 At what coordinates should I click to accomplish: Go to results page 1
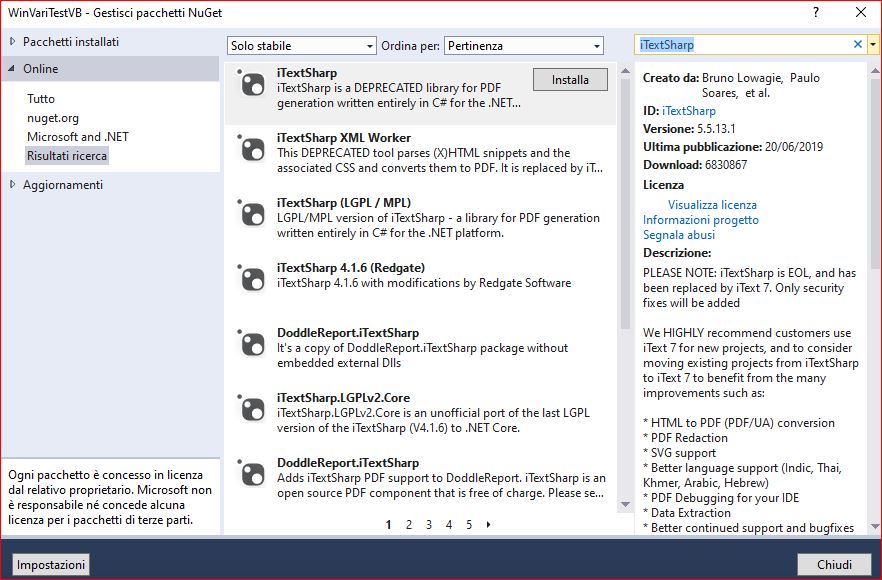coord(389,525)
